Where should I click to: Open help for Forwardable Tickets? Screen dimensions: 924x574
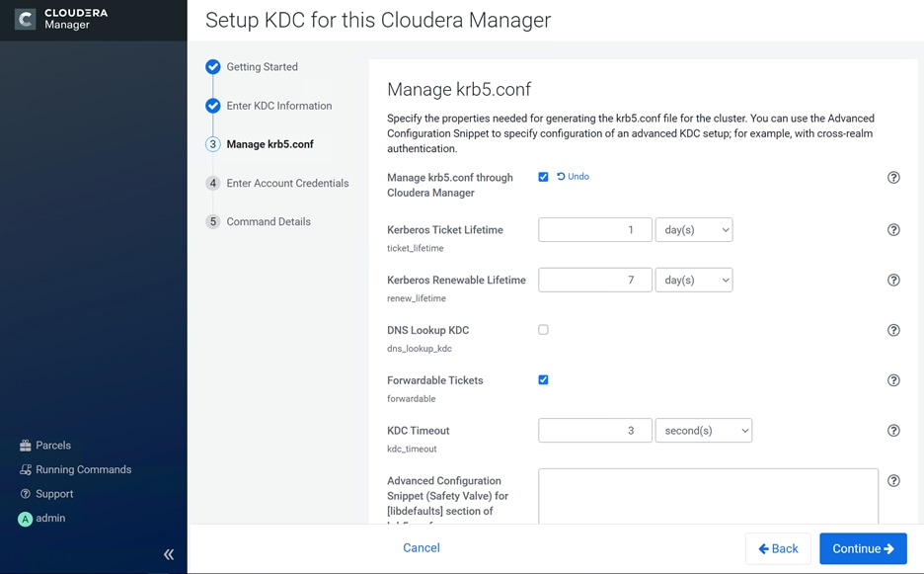click(893, 379)
